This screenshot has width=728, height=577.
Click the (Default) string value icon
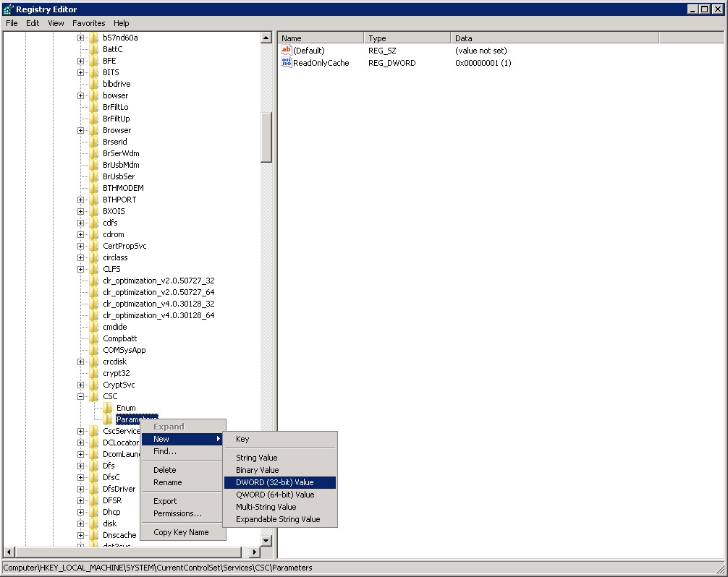click(x=287, y=50)
